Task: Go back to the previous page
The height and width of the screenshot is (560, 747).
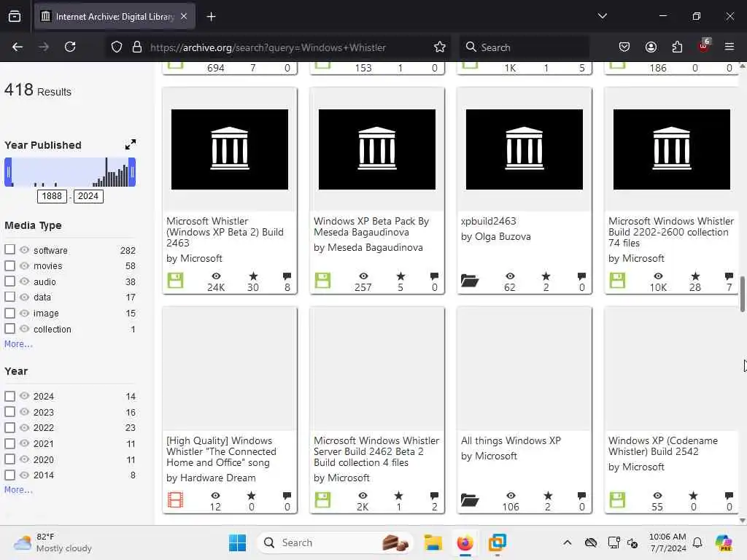Action: point(18,47)
